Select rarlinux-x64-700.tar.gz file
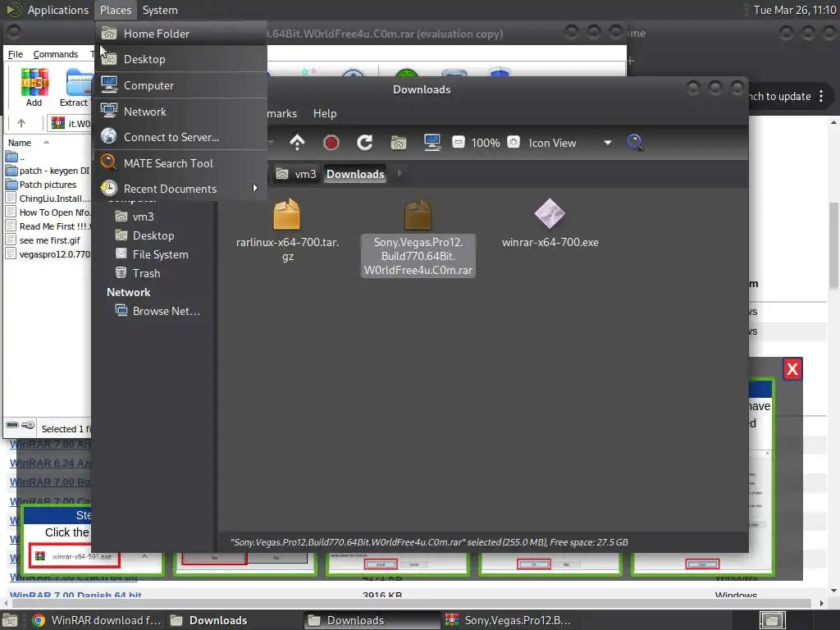 (x=288, y=230)
